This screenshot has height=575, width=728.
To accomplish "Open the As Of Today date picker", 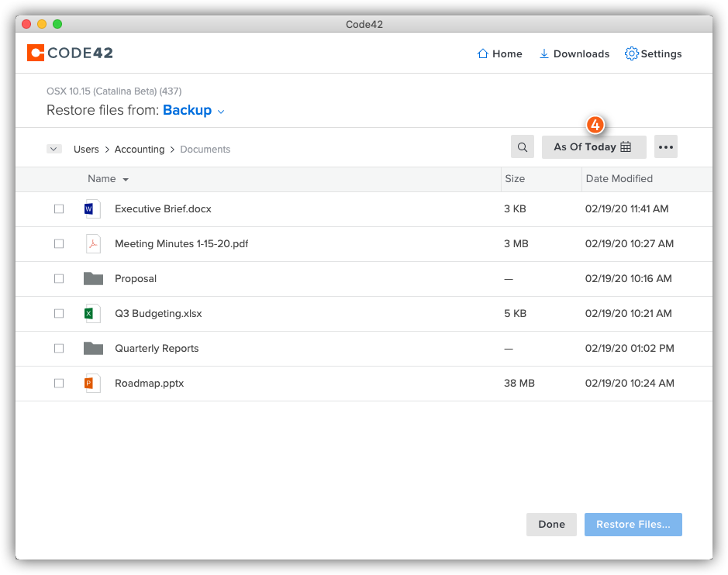I will [x=593, y=147].
